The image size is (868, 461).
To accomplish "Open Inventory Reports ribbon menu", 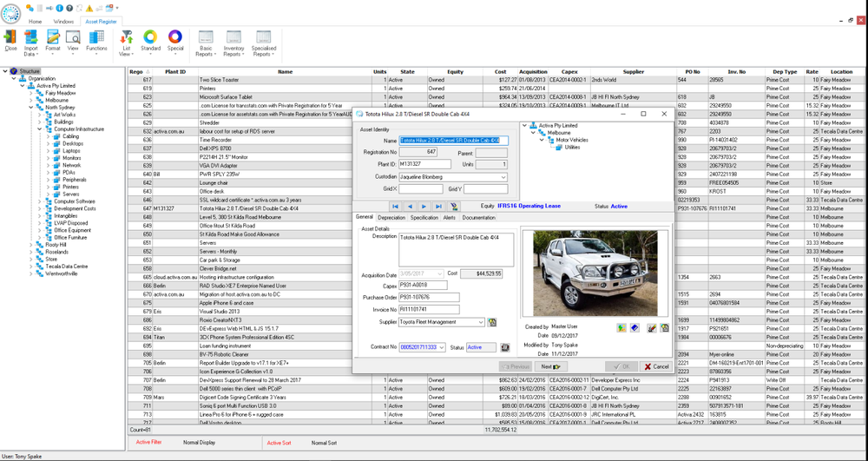I will [x=233, y=43].
